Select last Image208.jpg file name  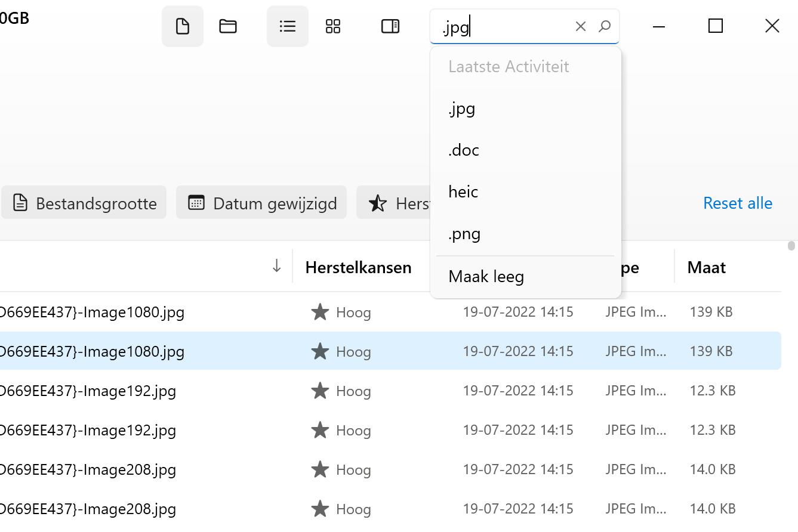click(88, 509)
